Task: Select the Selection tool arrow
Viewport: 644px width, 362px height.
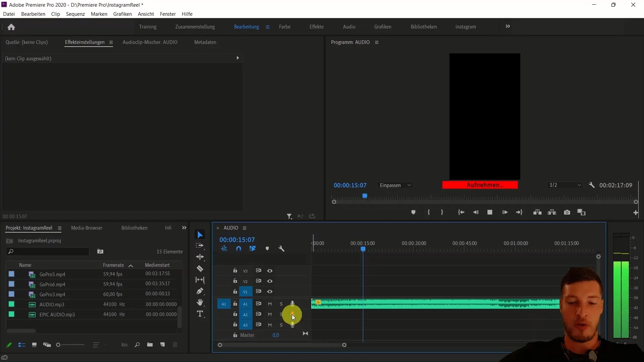Action: tap(200, 235)
